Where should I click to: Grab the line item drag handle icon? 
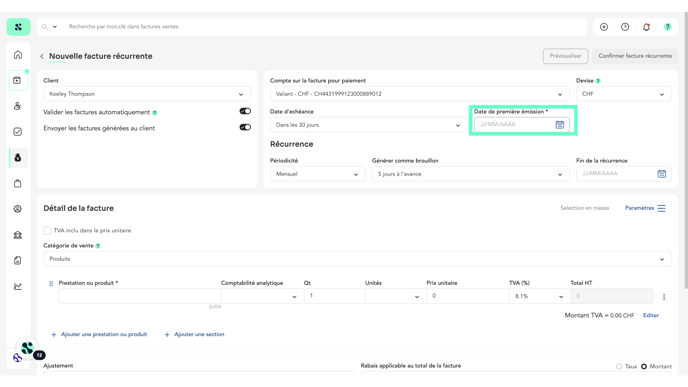coord(51,283)
